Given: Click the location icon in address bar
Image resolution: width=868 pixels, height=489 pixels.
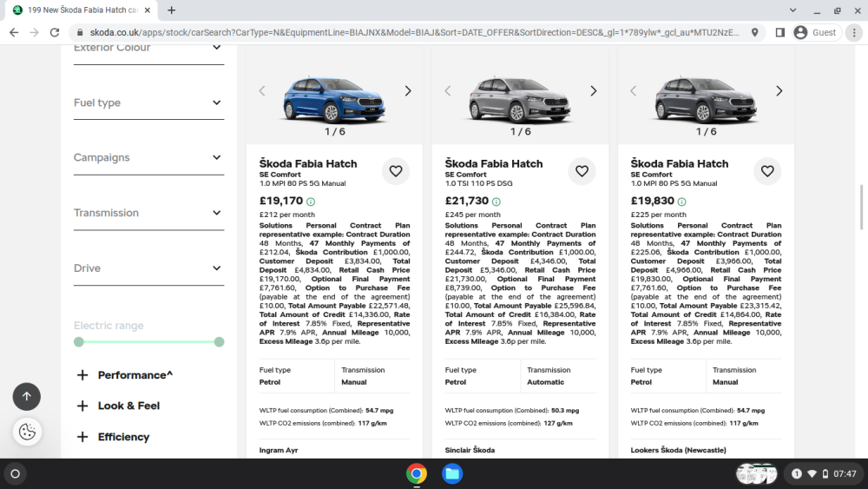Looking at the screenshot, I should [754, 33].
